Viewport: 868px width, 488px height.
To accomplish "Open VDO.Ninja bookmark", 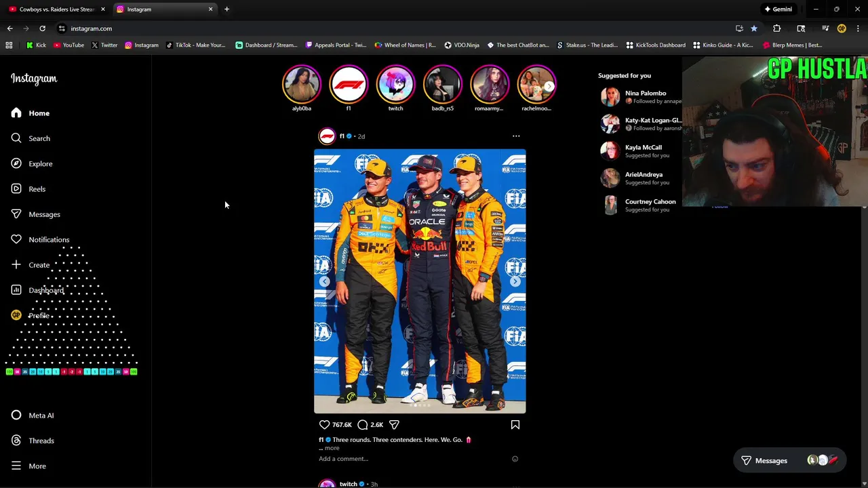I will pos(462,45).
